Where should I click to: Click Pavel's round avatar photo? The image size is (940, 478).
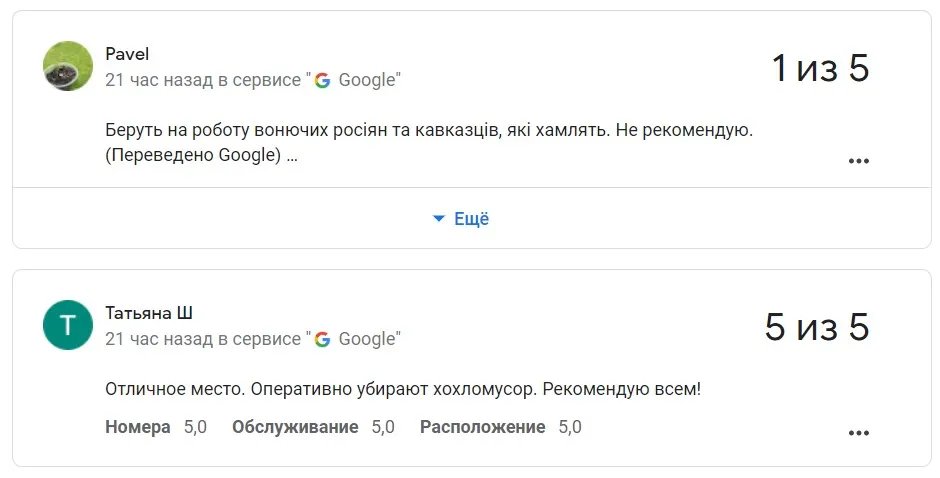coord(68,66)
